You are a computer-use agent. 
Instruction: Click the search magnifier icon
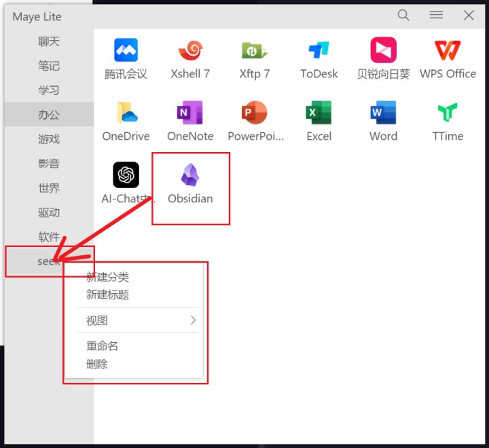(403, 16)
